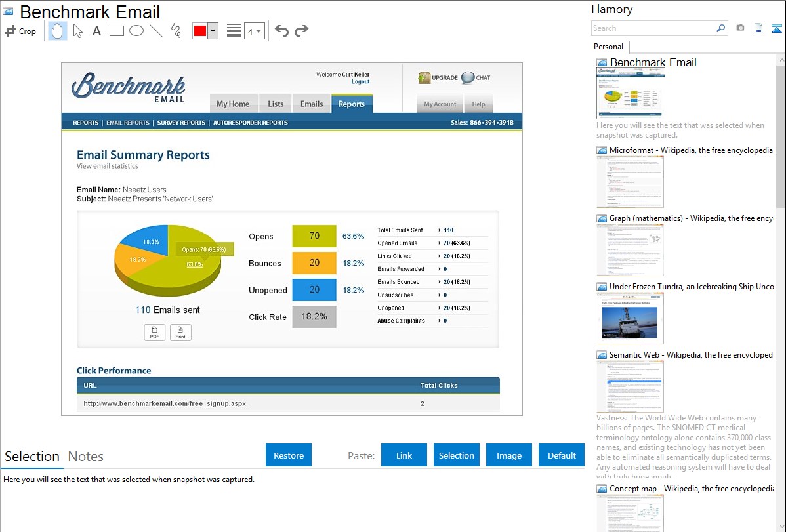This screenshot has width=786, height=532.
Task: Switch to the Selection tab
Action: 32,457
